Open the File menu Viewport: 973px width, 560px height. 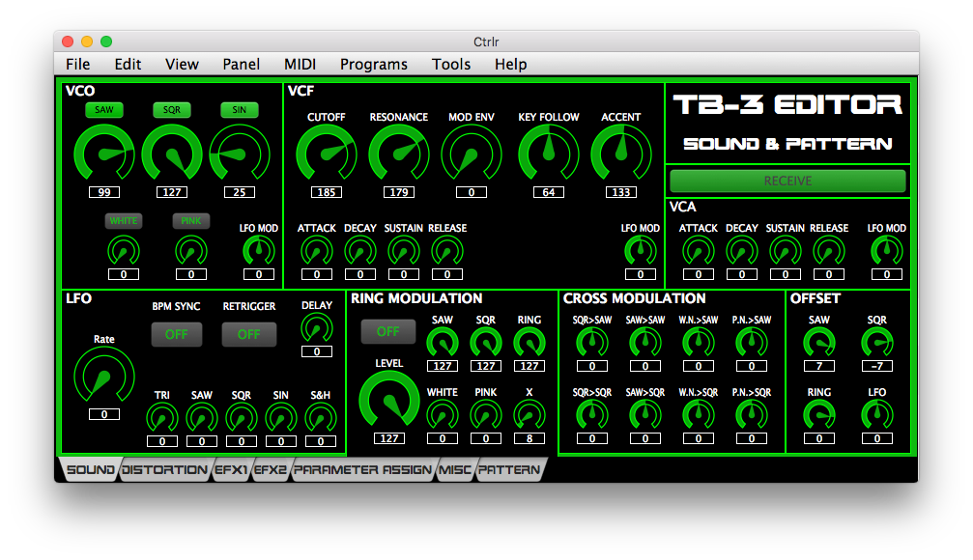(x=77, y=64)
